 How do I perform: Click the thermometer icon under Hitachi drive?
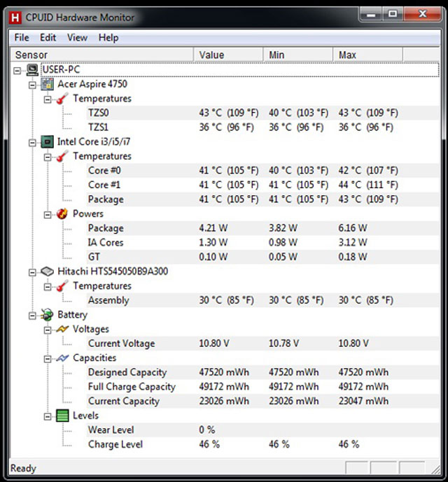[62, 286]
